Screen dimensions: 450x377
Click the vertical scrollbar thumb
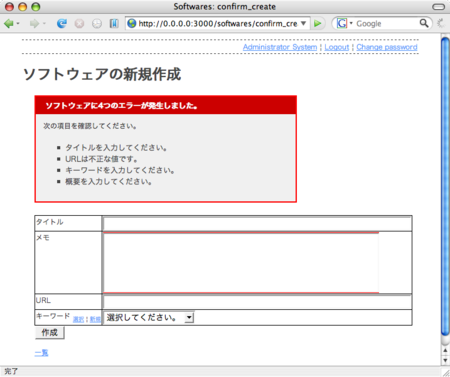445,187
